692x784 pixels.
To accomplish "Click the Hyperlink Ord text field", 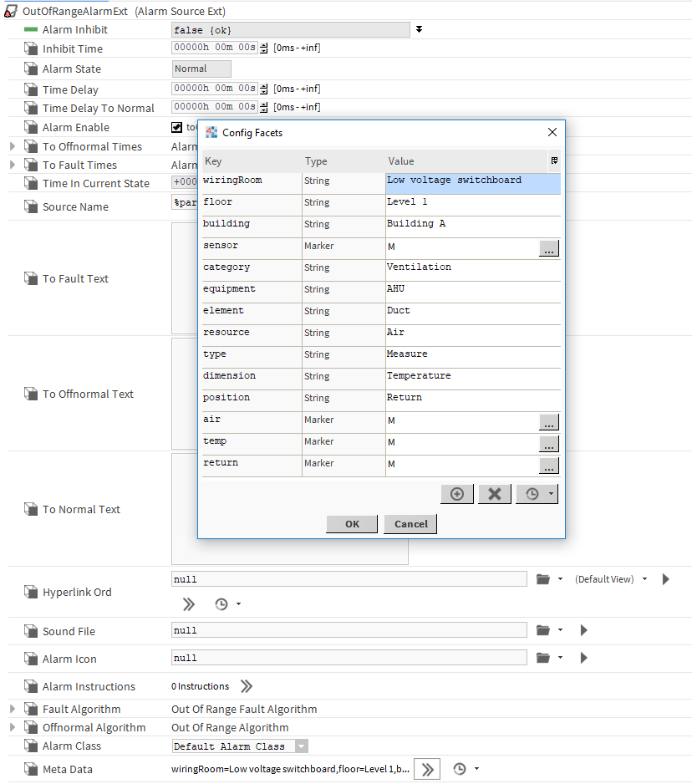I will [x=349, y=578].
